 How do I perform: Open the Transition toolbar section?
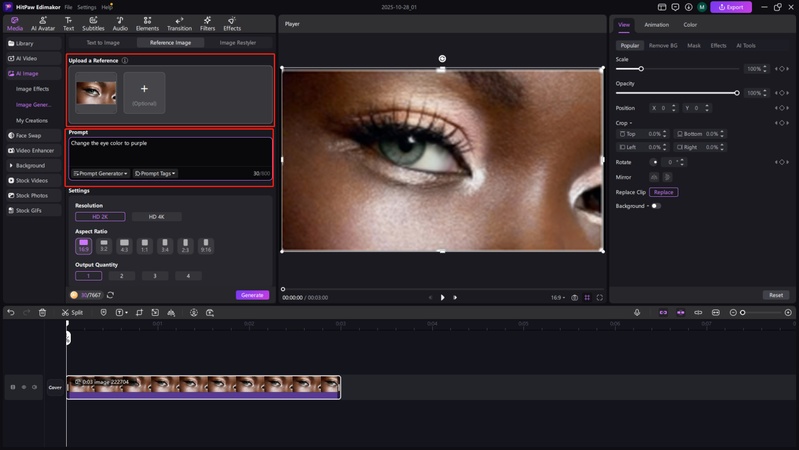click(x=179, y=24)
